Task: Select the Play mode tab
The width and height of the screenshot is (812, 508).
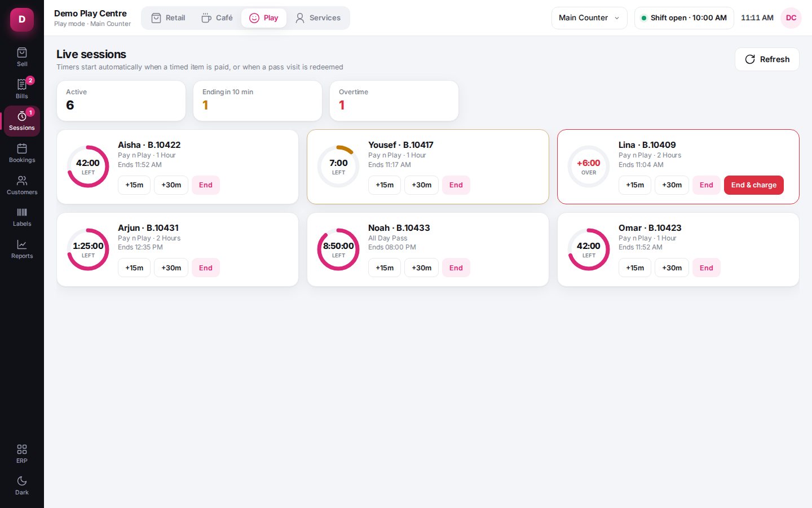Action: pos(264,18)
